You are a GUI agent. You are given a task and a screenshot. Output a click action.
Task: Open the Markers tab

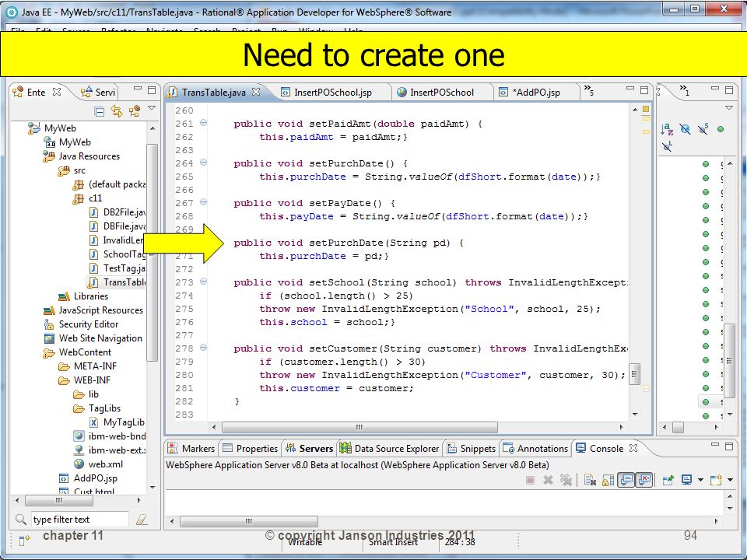coord(191,449)
